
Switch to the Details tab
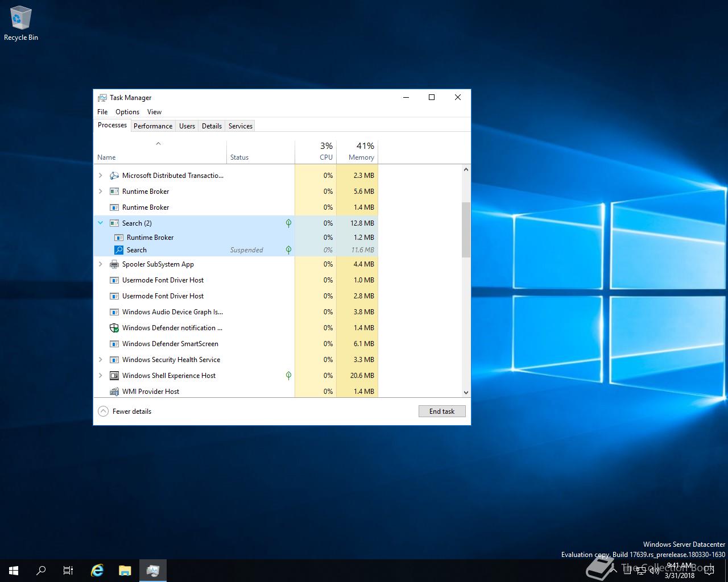pos(212,126)
